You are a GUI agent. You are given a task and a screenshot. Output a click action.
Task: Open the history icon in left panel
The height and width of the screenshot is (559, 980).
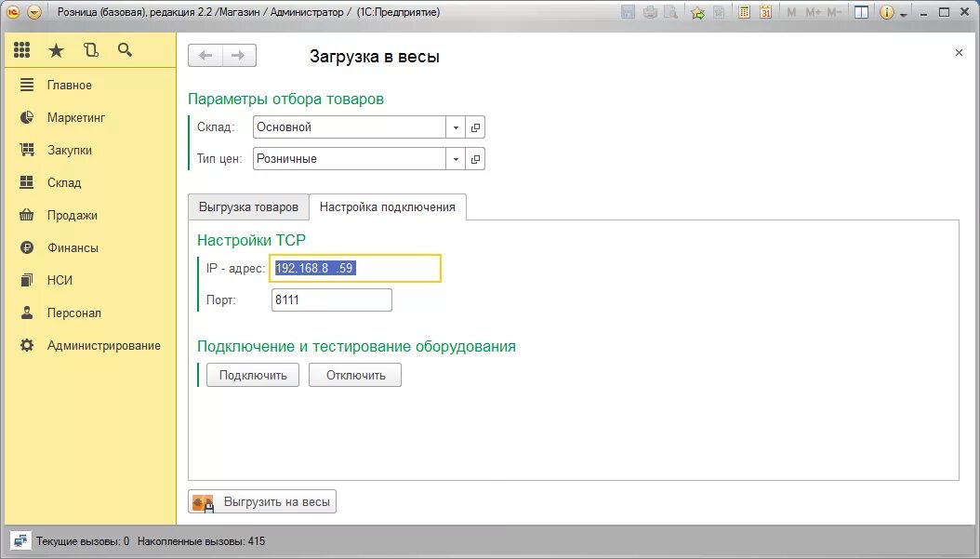91,50
